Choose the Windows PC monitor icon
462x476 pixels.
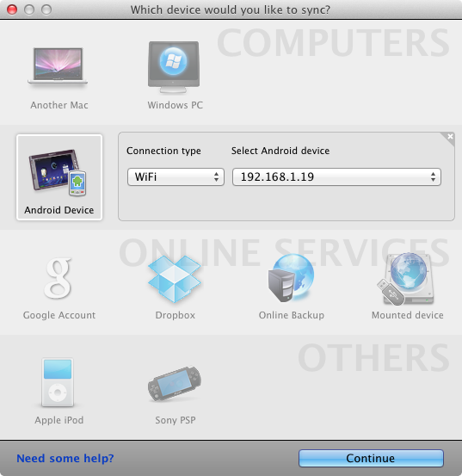174,67
